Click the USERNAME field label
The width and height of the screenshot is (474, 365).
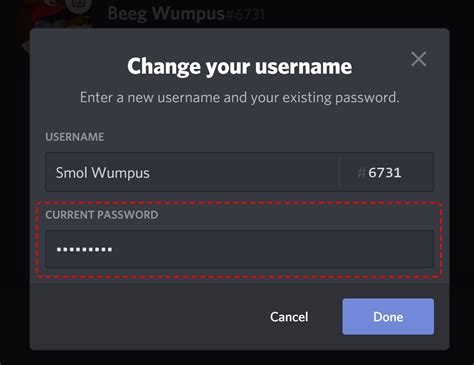(75, 137)
